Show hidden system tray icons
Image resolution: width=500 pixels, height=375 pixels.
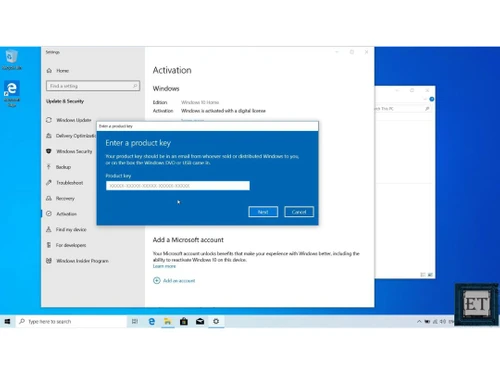point(419,322)
